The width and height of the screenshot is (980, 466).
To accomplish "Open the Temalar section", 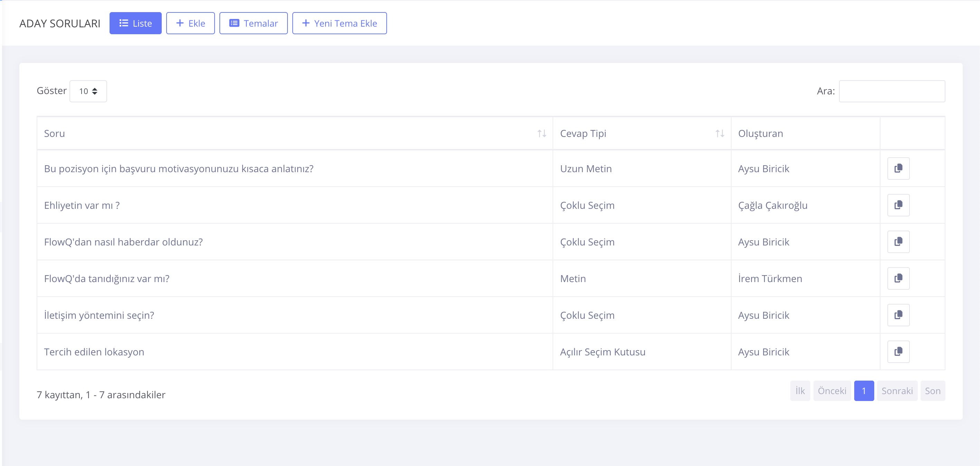I will (x=253, y=24).
